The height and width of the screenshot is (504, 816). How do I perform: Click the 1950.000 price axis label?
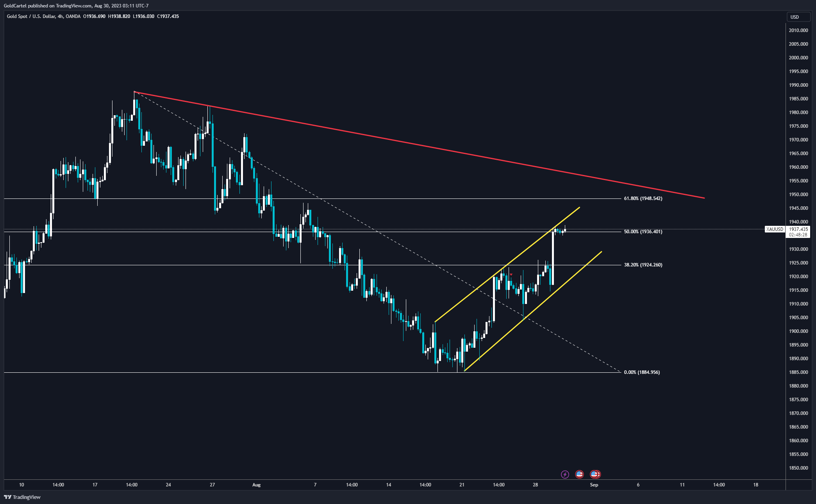[x=798, y=195]
